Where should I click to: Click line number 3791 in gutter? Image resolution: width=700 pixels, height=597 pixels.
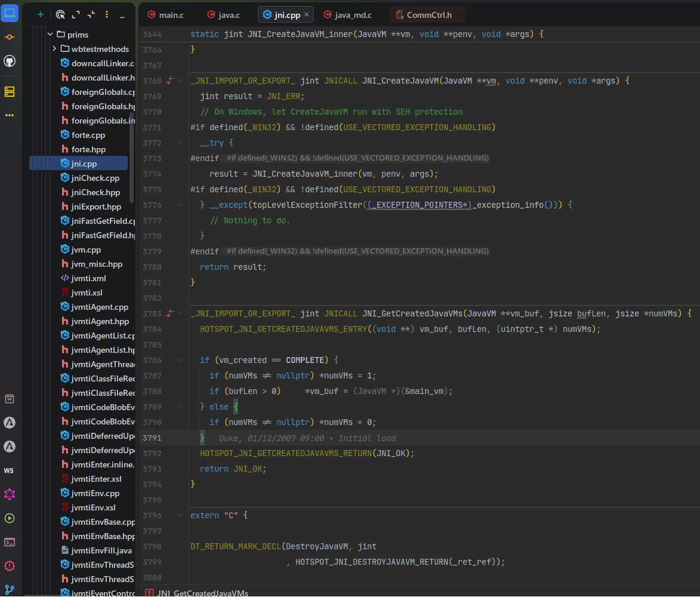(152, 438)
